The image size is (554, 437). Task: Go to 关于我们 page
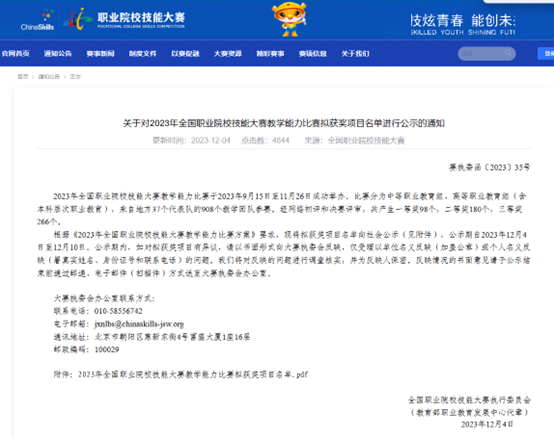[355, 53]
